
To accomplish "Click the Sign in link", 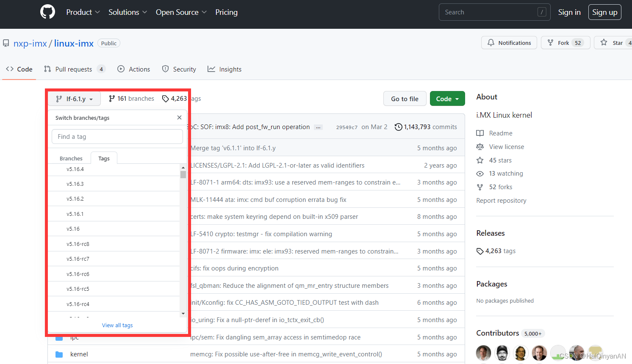I will coord(569,12).
